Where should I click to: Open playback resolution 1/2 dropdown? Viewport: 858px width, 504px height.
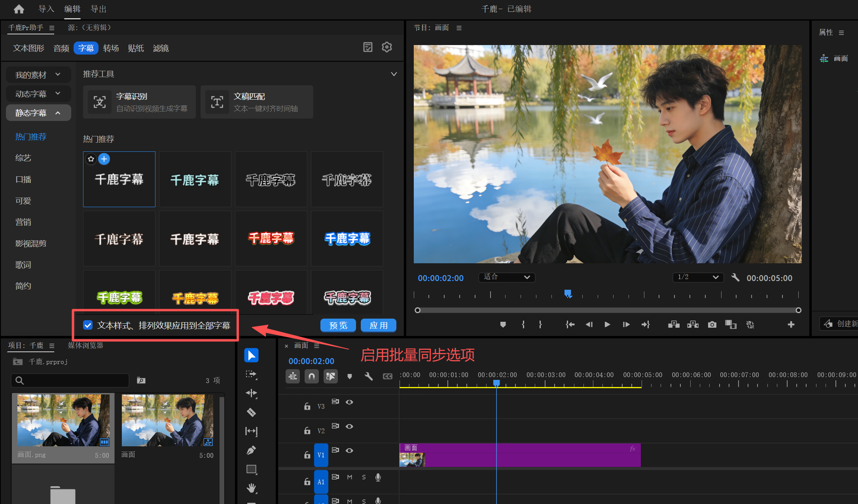(x=698, y=277)
